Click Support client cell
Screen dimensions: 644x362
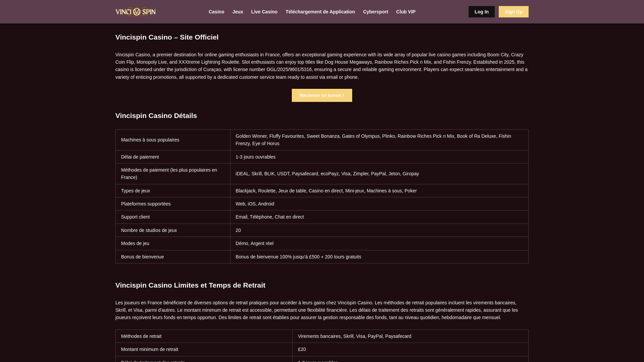pyautogui.click(x=173, y=217)
